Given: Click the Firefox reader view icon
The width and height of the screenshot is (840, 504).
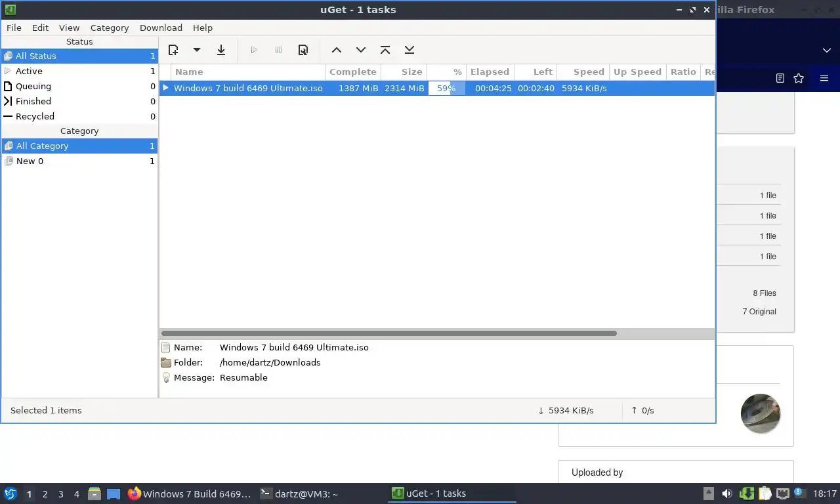Looking at the screenshot, I should [x=780, y=78].
